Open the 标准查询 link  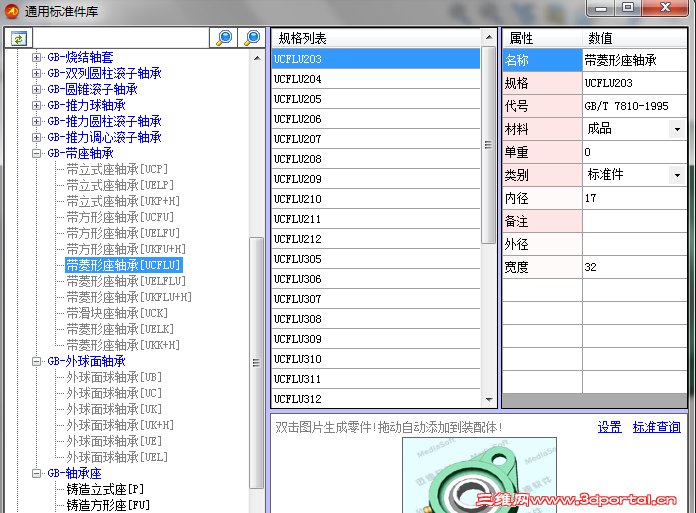tap(656, 427)
